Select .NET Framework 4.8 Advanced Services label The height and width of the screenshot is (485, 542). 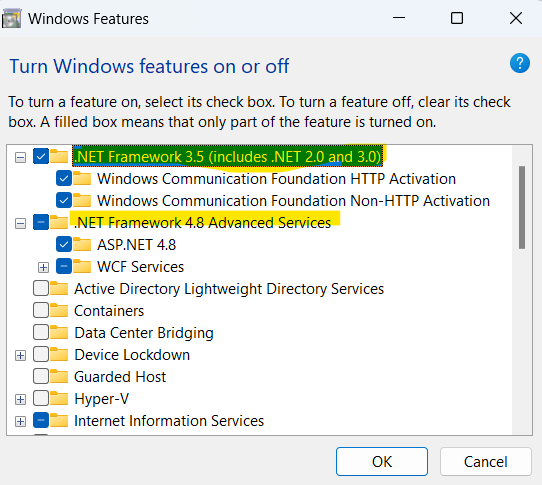tap(203, 223)
